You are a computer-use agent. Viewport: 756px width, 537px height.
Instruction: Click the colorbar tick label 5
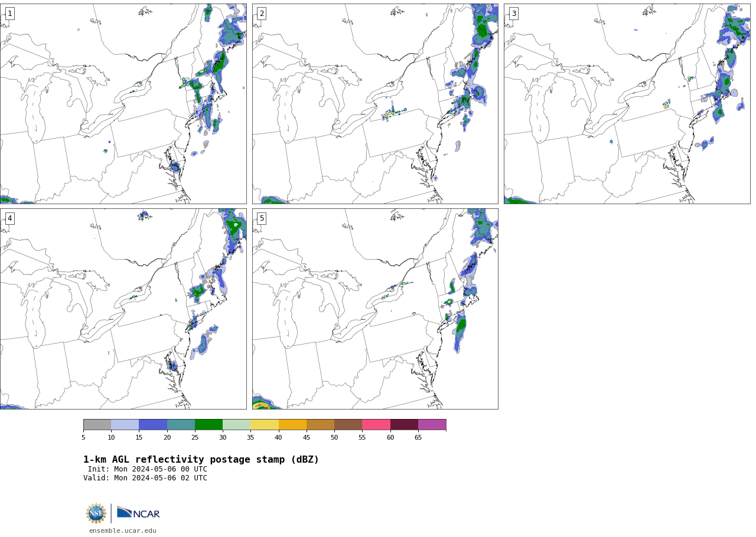pos(83,437)
